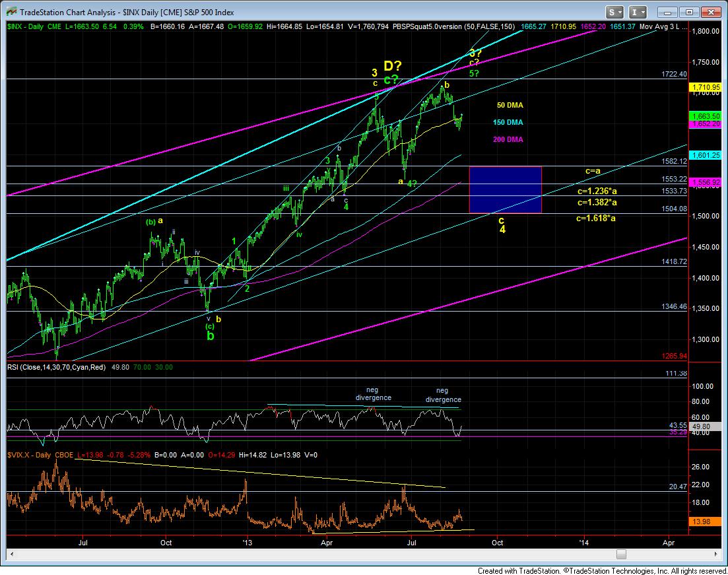Click the green 1,663.50 last price marker
Image resolution: width=728 pixels, height=575 pixels.
tap(706, 116)
